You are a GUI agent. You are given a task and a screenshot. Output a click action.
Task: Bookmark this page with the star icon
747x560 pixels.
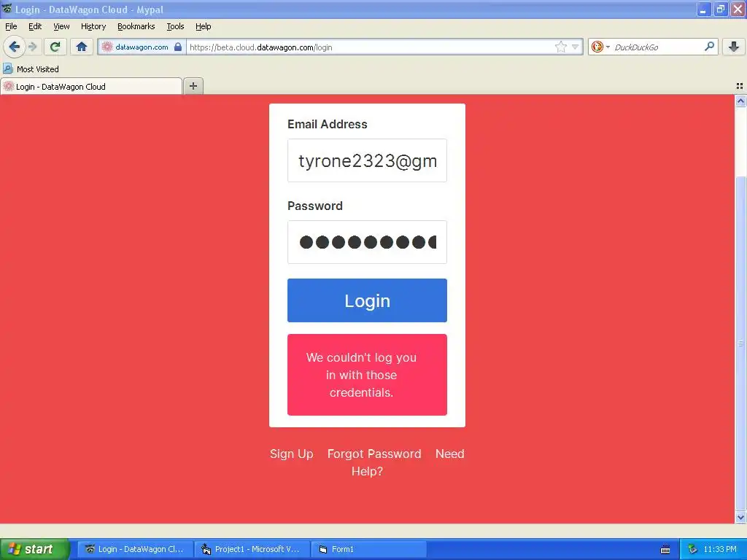point(561,47)
